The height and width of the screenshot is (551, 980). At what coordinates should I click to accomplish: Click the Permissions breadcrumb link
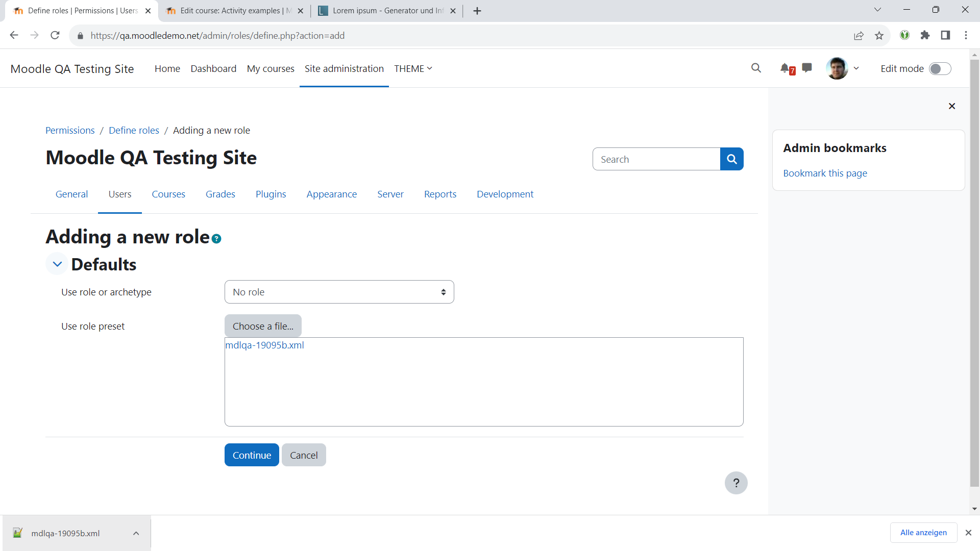coord(70,130)
